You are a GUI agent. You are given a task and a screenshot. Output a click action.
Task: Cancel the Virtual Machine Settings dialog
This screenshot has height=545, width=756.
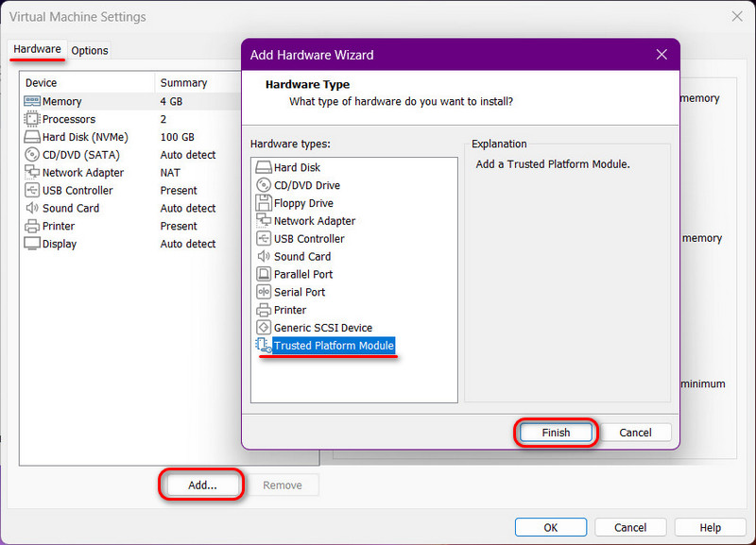coord(630,527)
